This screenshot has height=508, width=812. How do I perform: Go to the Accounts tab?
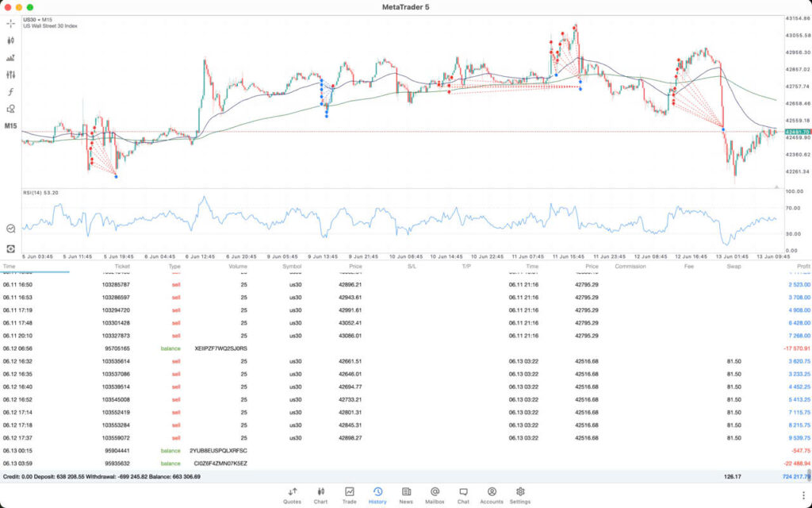click(492, 495)
